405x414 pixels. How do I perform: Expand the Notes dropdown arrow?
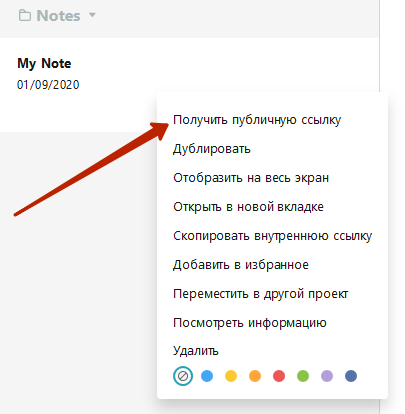coord(92,15)
